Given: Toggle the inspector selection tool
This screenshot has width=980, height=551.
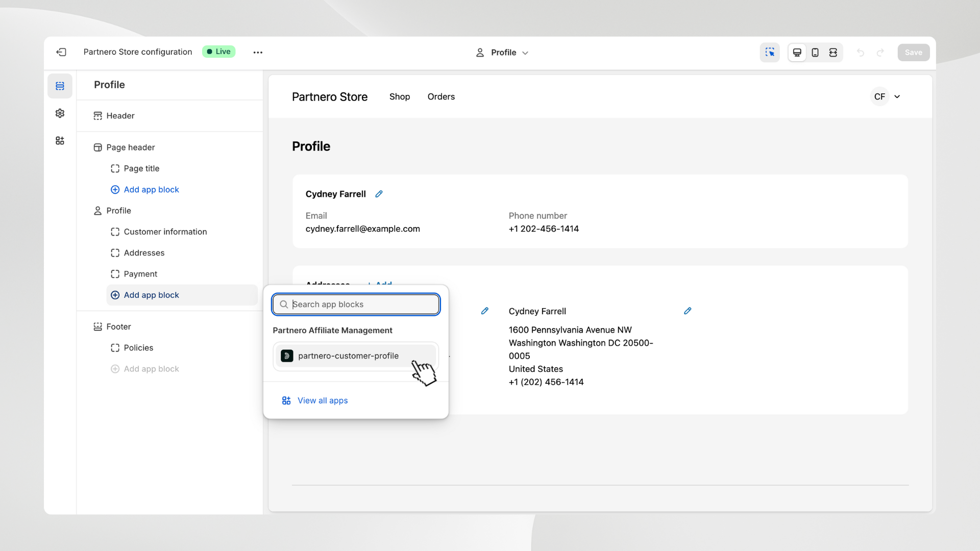Looking at the screenshot, I should [770, 52].
